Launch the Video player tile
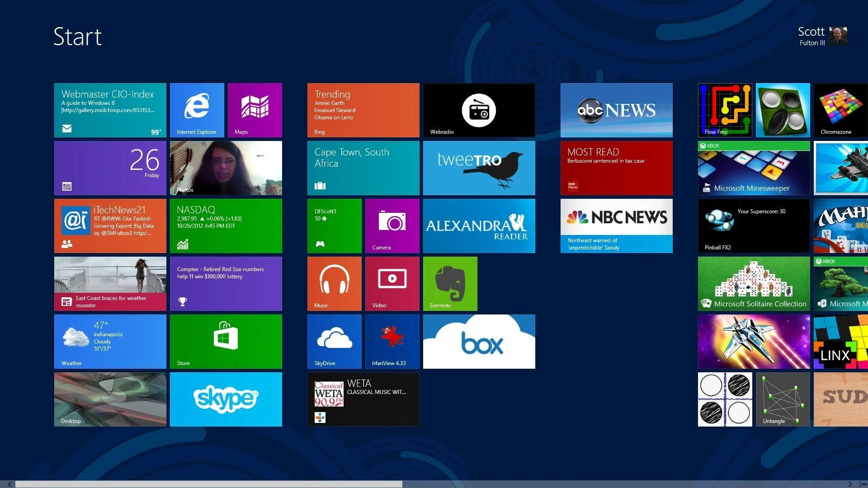The image size is (868, 488). [392, 283]
